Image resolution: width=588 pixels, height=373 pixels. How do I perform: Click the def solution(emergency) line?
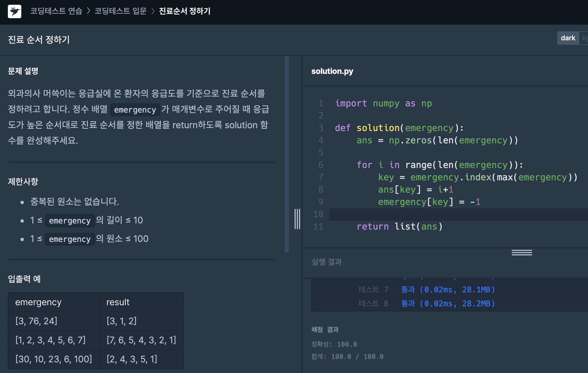coord(399,128)
